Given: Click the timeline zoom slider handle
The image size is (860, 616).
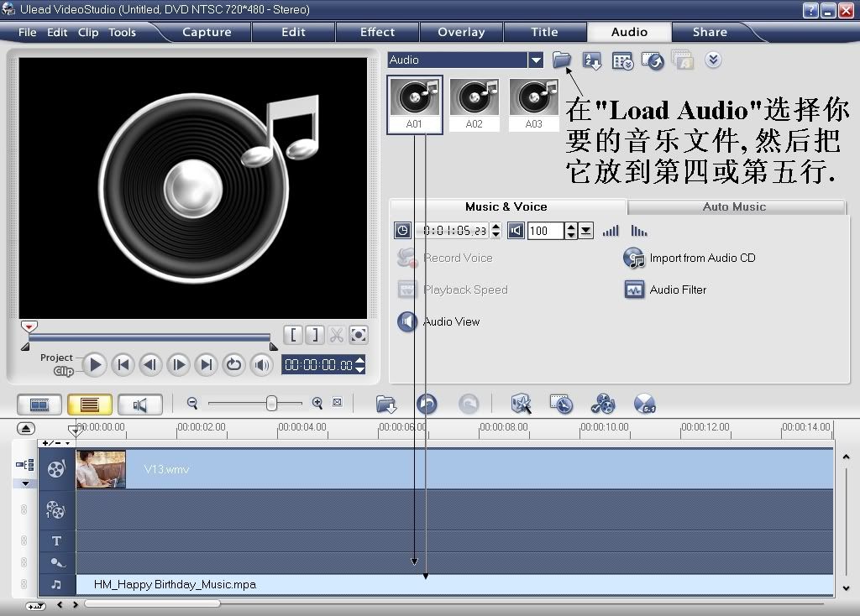Looking at the screenshot, I should [x=271, y=404].
